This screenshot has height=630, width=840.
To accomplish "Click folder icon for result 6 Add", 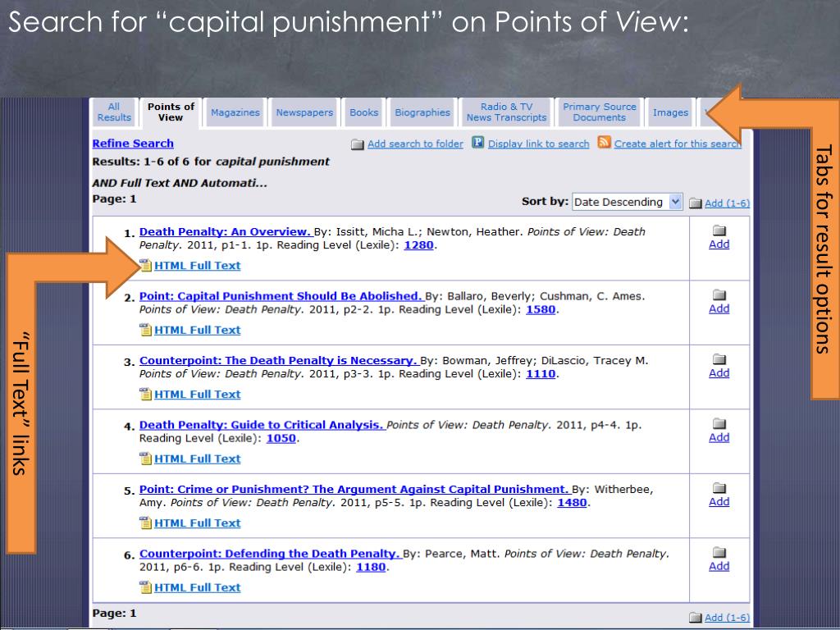I will click(719, 552).
